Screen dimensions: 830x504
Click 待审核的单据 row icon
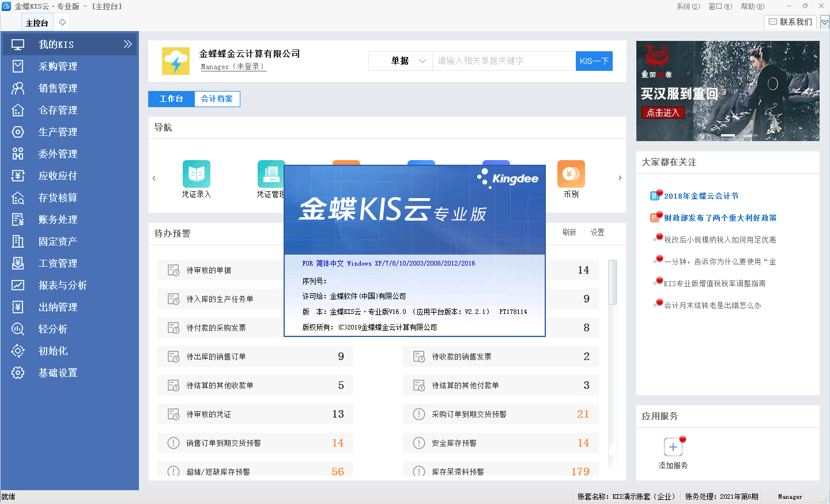173,270
